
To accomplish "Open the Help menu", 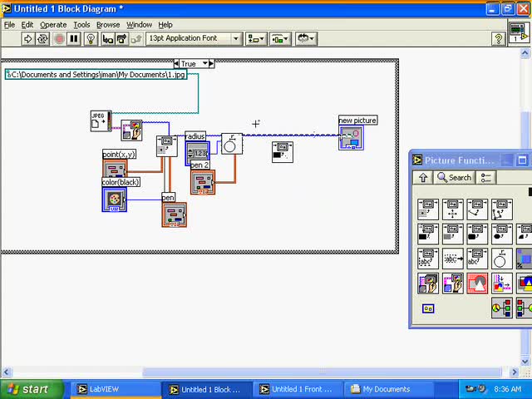I will point(165,25).
